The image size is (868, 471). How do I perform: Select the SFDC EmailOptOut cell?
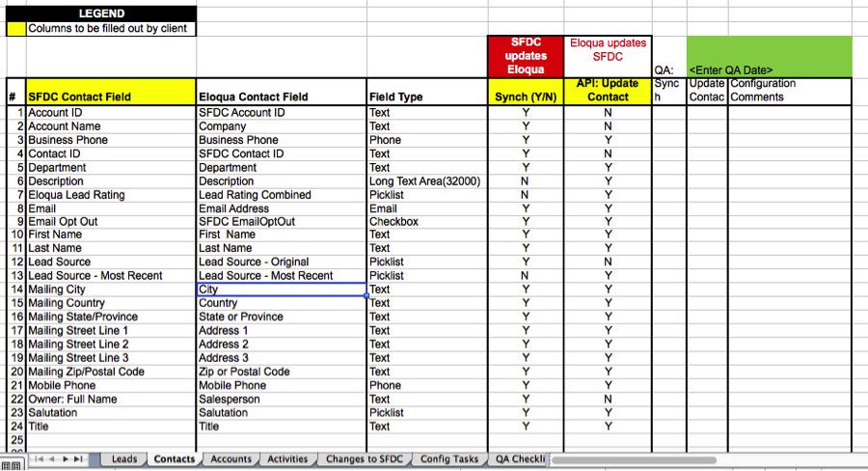tap(282, 222)
